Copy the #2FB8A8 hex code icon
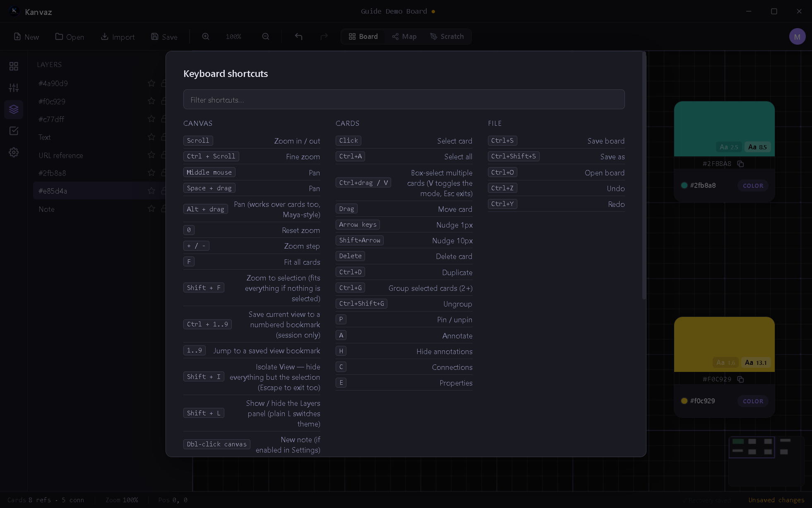Image resolution: width=812 pixels, height=508 pixels. (740, 164)
